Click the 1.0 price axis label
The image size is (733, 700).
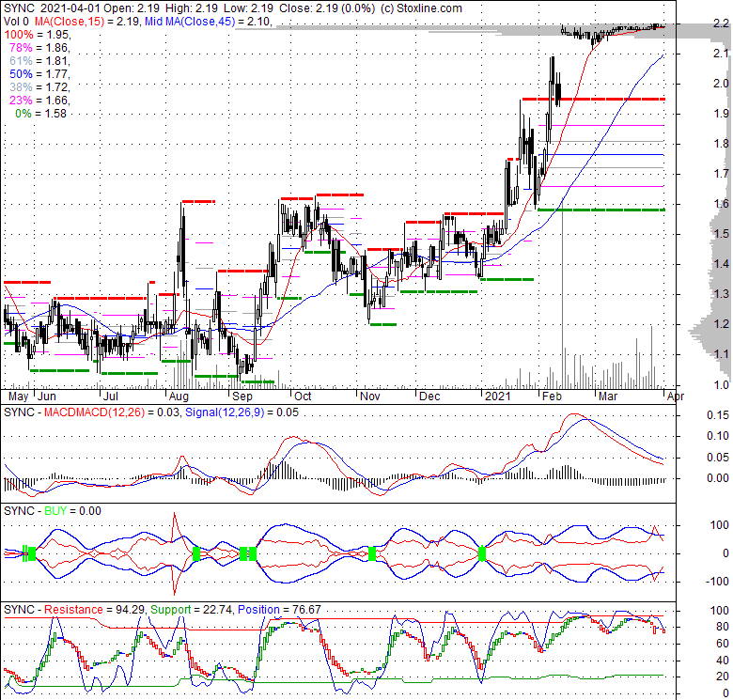[x=722, y=384]
